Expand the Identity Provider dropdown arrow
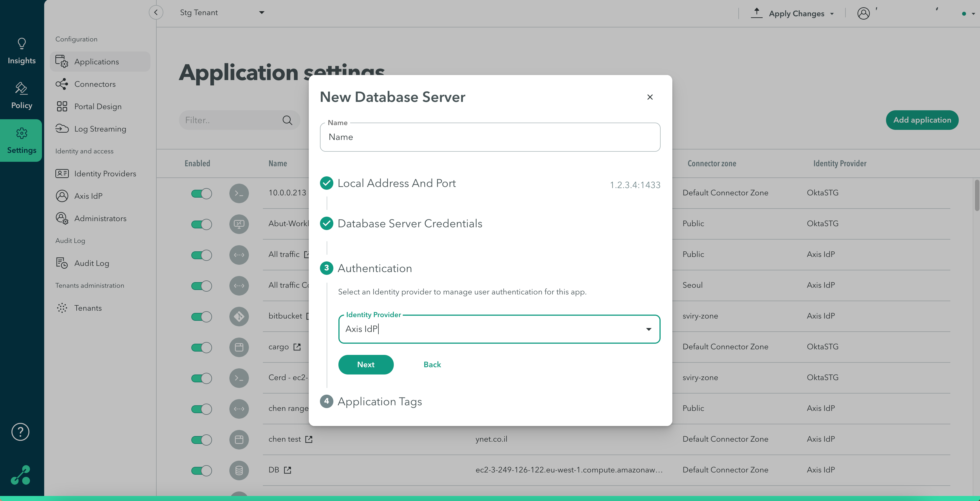Image resolution: width=980 pixels, height=501 pixels. pyautogui.click(x=649, y=329)
